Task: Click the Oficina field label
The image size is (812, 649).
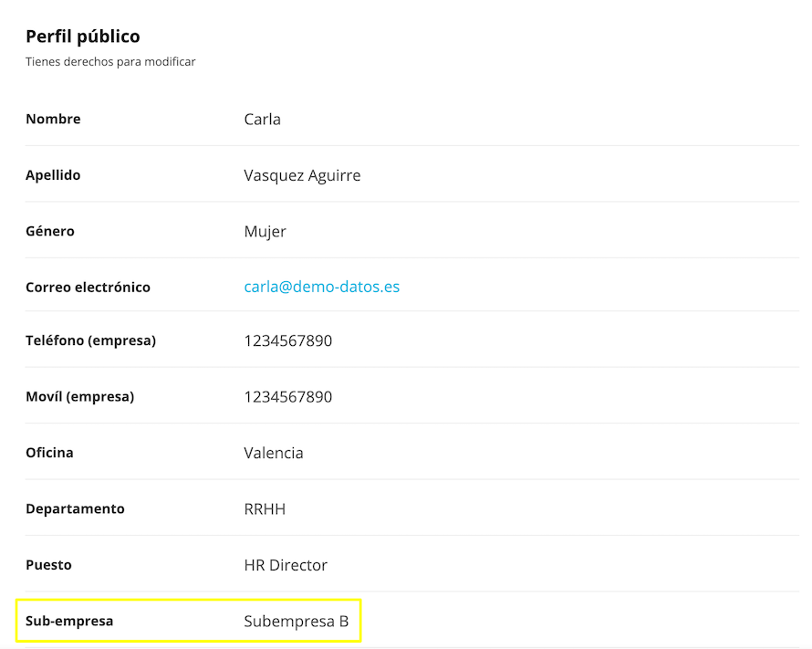Action: 49,453
